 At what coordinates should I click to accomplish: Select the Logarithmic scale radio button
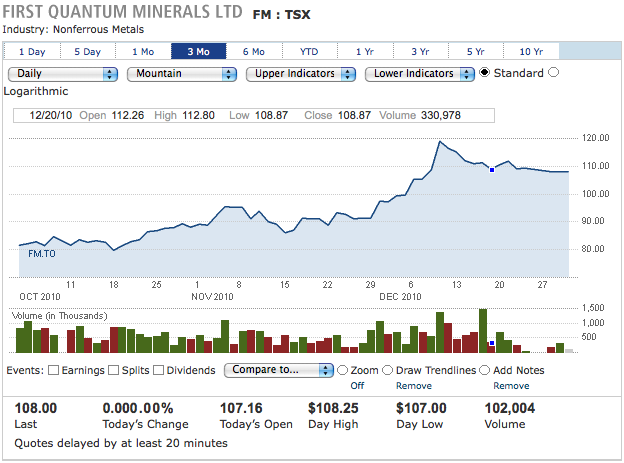554,72
